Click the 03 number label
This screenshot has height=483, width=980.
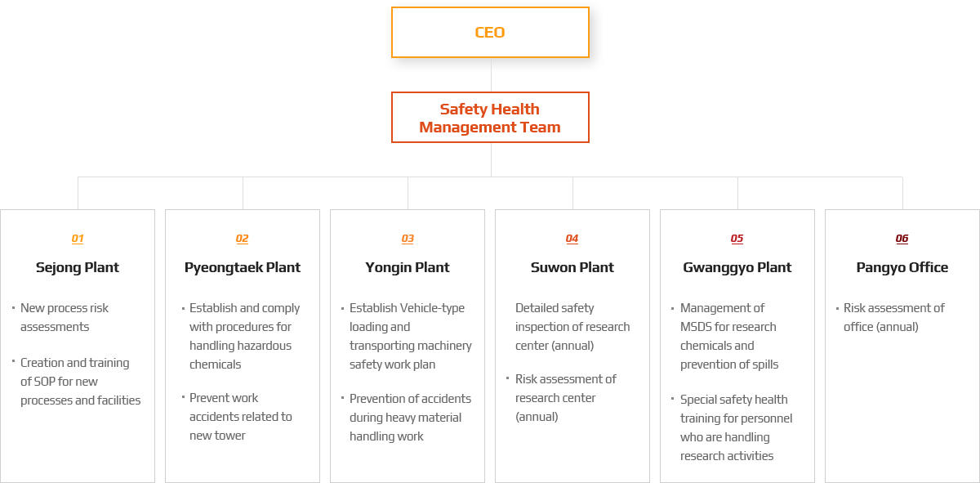[408, 239]
